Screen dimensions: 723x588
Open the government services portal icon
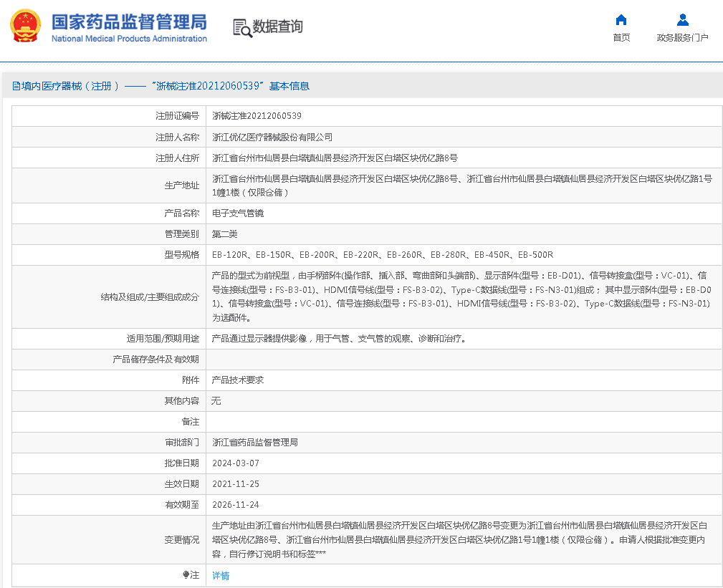click(x=682, y=20)
